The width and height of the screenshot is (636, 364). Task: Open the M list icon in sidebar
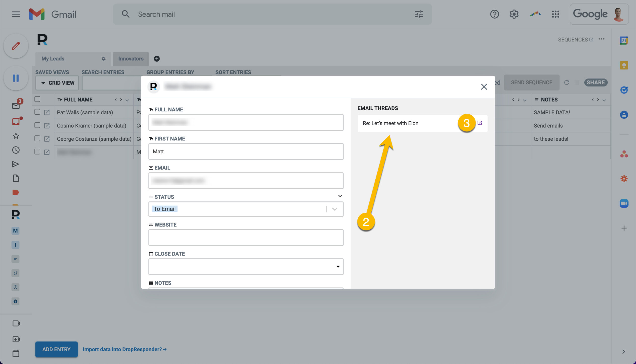(15, 231)
